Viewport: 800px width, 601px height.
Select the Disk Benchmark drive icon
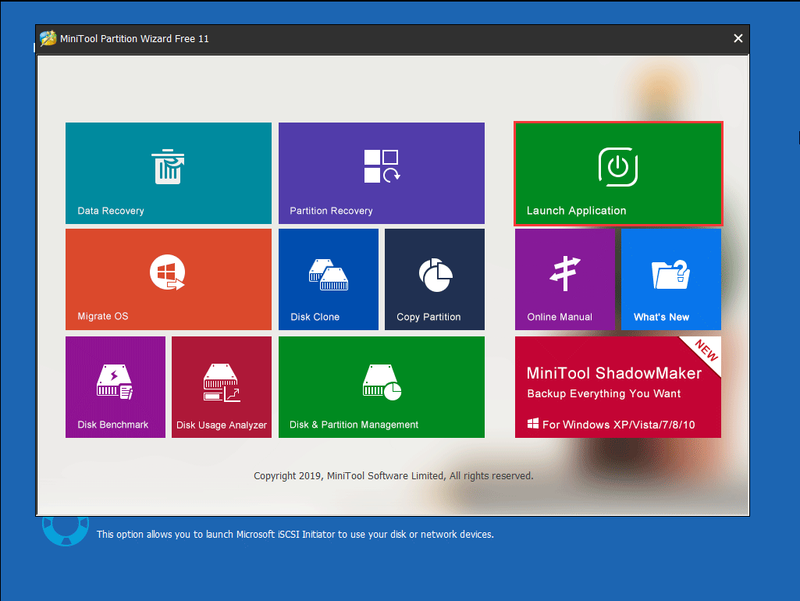point(115,382)
